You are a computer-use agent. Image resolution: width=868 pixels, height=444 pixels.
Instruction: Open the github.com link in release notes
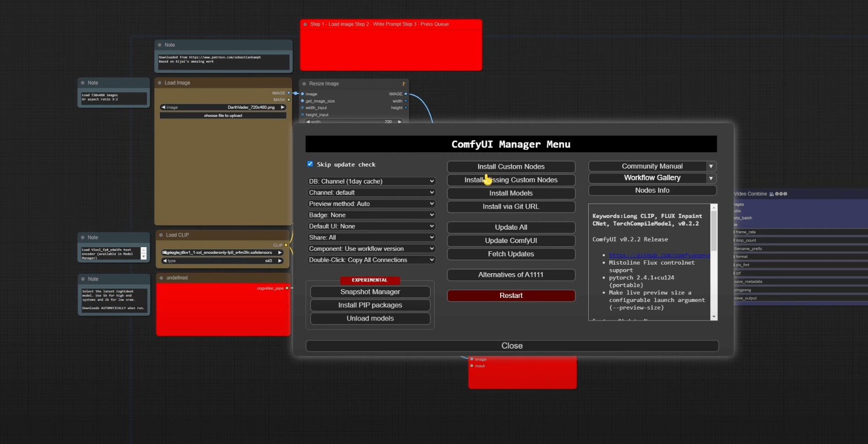658,255
